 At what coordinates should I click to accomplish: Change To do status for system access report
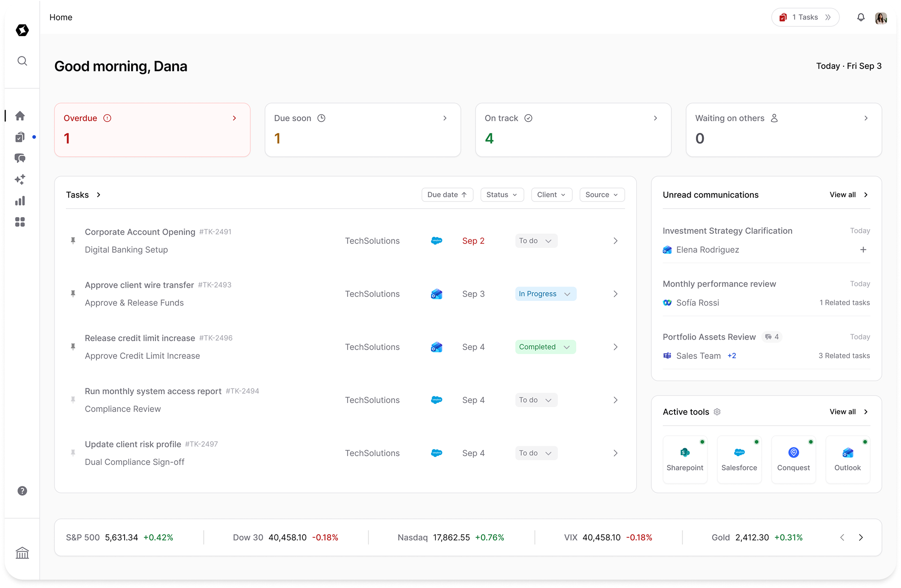click(536, 400)
